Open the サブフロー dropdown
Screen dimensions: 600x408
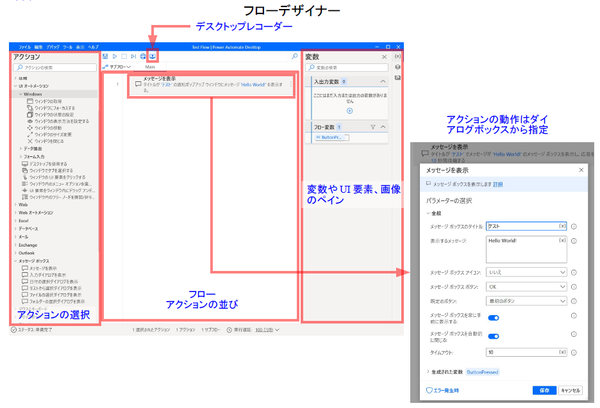point(117,67)
